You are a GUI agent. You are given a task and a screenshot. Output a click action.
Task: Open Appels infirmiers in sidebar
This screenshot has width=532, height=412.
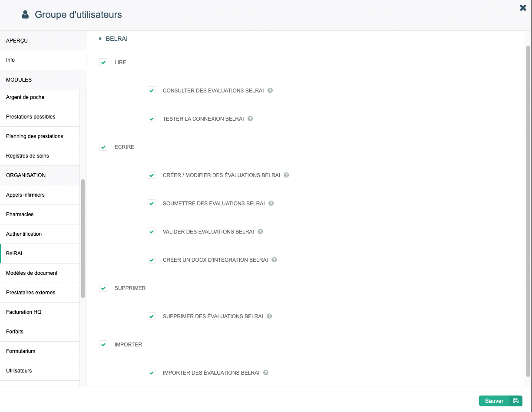tap(40, 195)
